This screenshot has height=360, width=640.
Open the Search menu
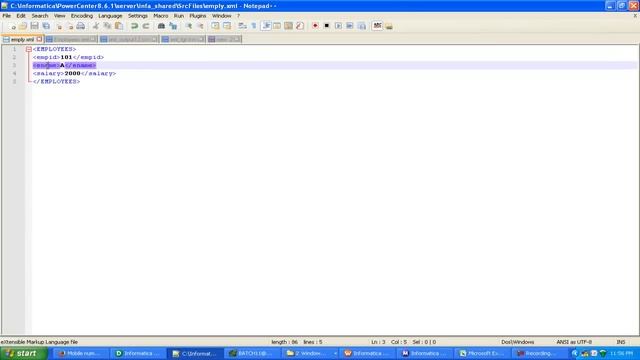point(40,16)
